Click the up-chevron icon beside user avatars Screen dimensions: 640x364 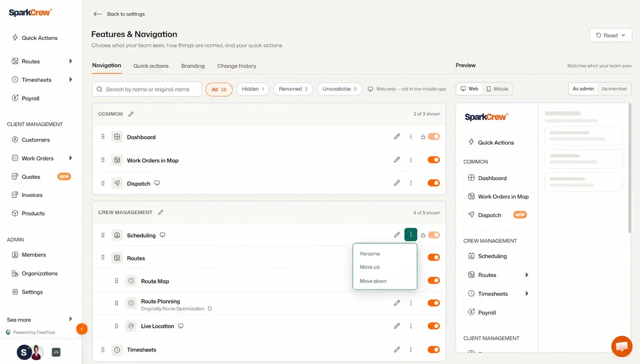tap(56, 352)
